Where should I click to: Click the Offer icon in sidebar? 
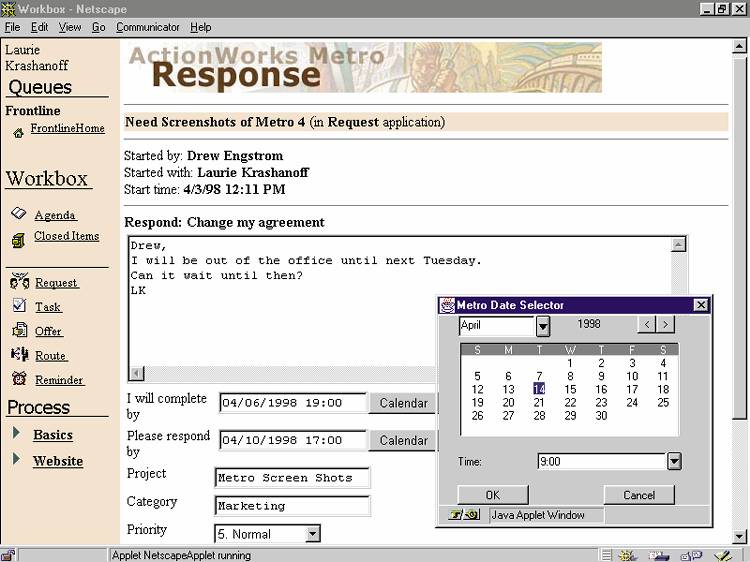pos(19,330)
